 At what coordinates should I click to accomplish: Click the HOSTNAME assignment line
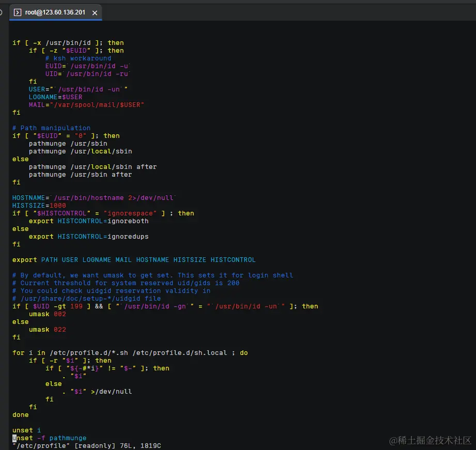pos(94,198)
